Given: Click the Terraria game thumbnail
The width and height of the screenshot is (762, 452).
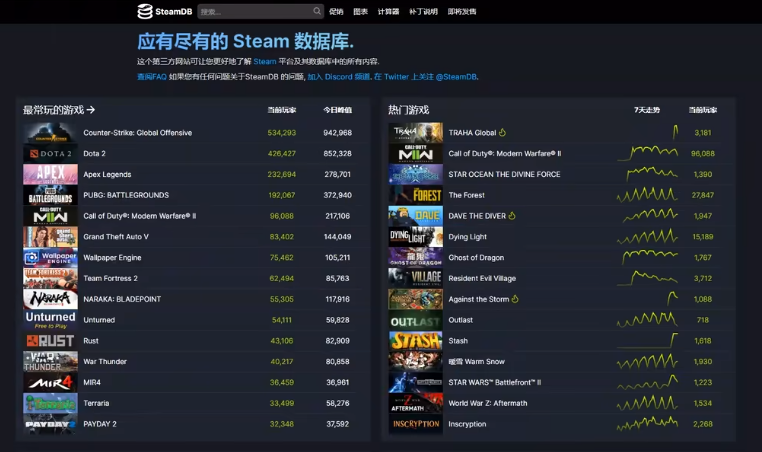Looking at the screenshot, I should 50,403.
